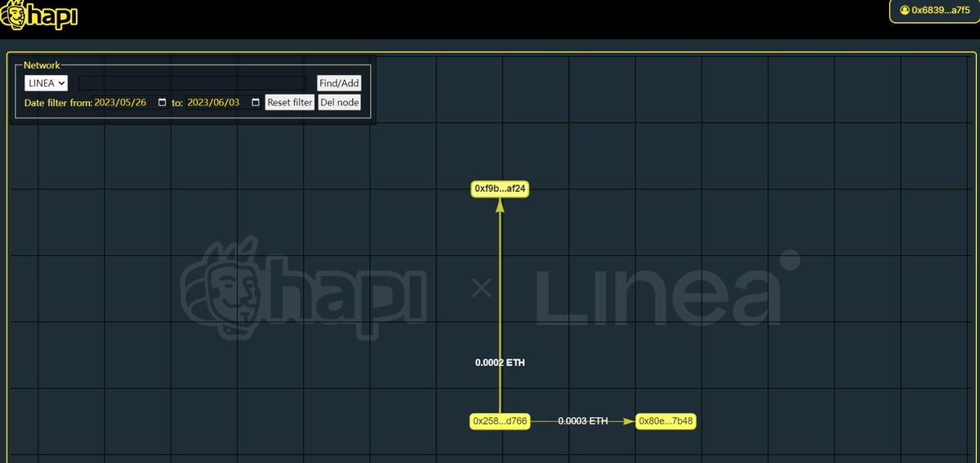Open calendar picker for to date

(256, 103)
